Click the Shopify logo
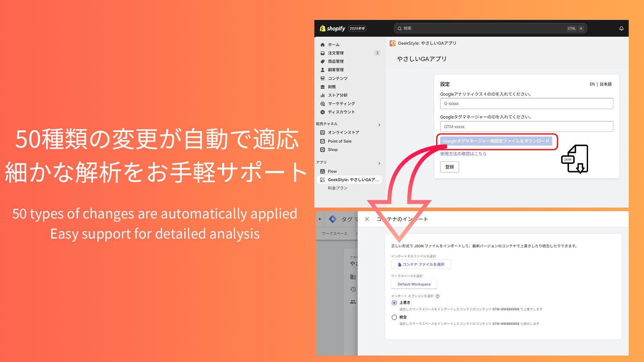This screenshot has height=362, width=644. click(332, 29)
